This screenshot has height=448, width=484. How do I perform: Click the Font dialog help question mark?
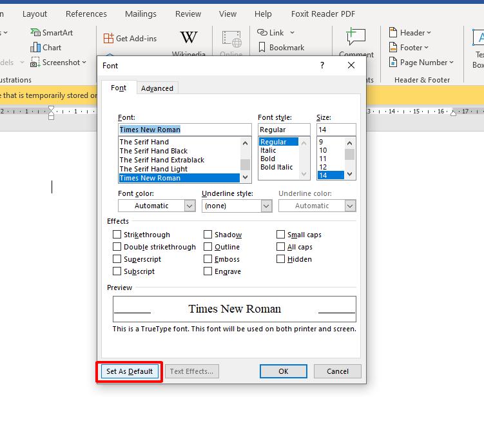[322, 66]
